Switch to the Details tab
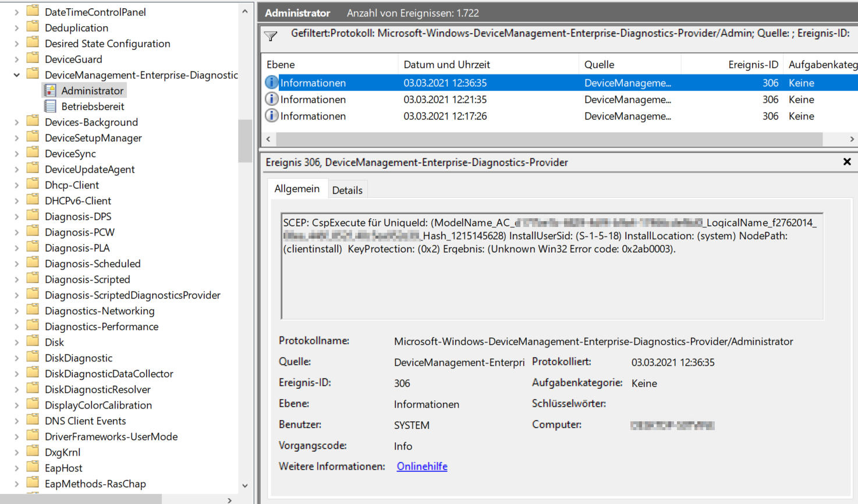The image size is (858, 504). point(348,189)
